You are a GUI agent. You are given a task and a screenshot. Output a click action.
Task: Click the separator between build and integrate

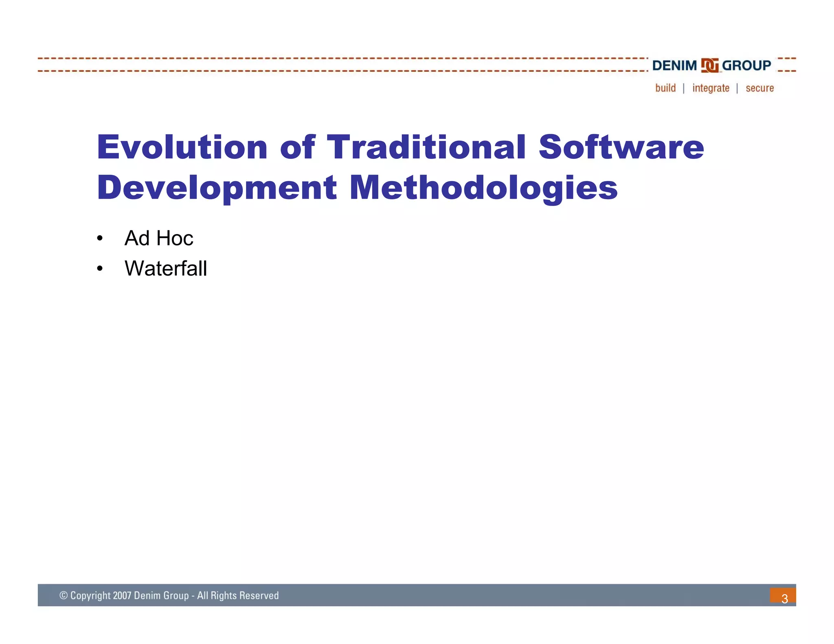[684, 88]
